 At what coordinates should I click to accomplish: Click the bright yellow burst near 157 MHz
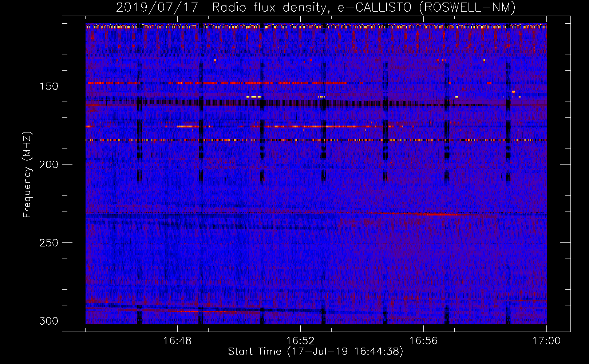(254, 97)
